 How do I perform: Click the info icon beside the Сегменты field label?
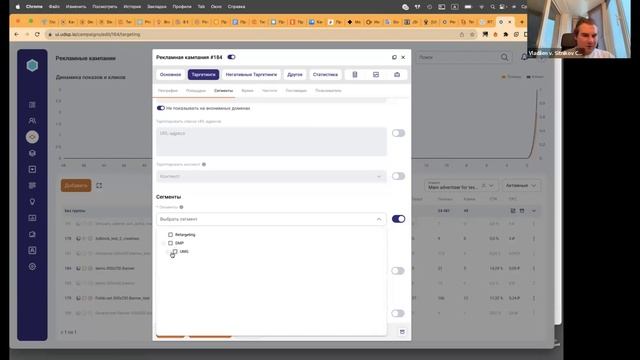coord(182,207)
